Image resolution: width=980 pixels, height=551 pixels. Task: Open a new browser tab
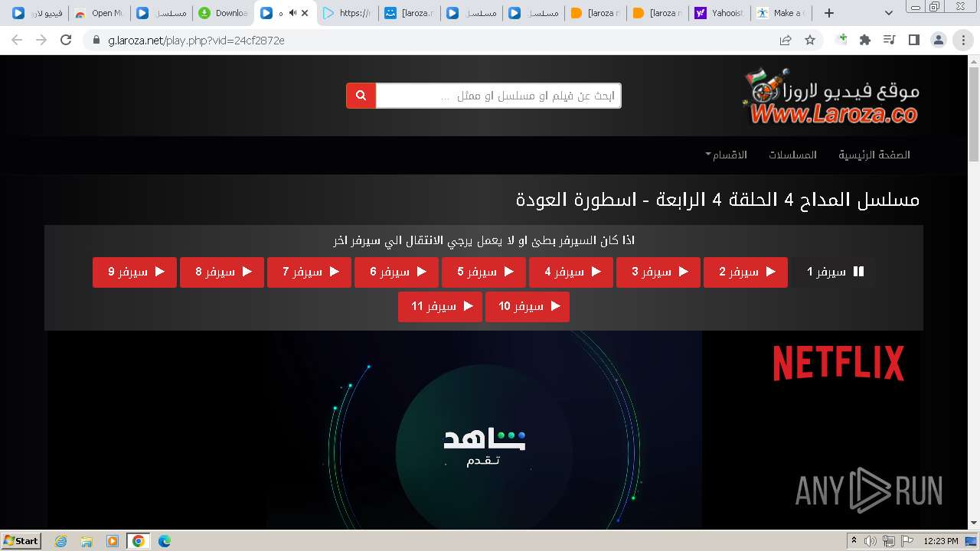pyautogui.click(x=828, y=13)
